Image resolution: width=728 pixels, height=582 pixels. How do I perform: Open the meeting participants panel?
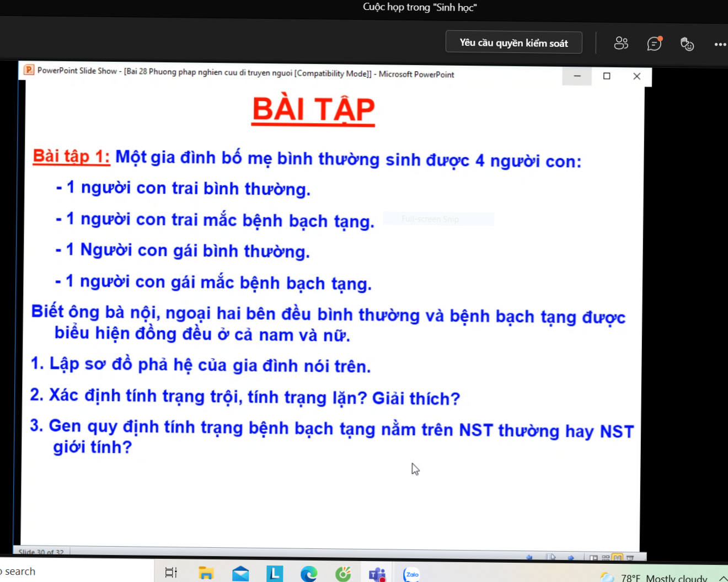point(621,43)
